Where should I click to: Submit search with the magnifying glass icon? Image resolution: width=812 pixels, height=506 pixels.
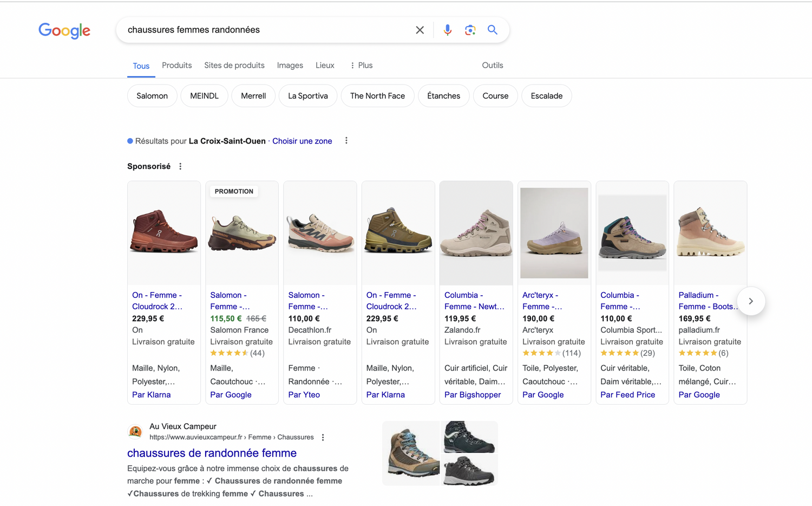(x=492, y=30)
